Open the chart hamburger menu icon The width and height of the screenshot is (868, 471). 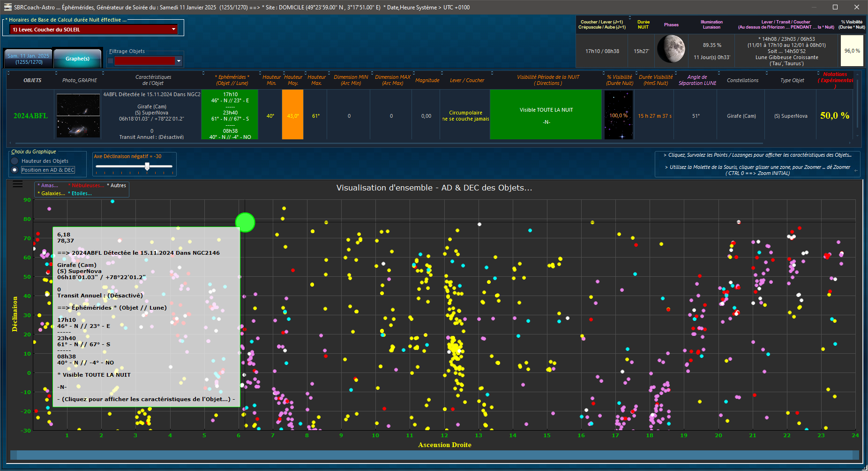(17, 184)
